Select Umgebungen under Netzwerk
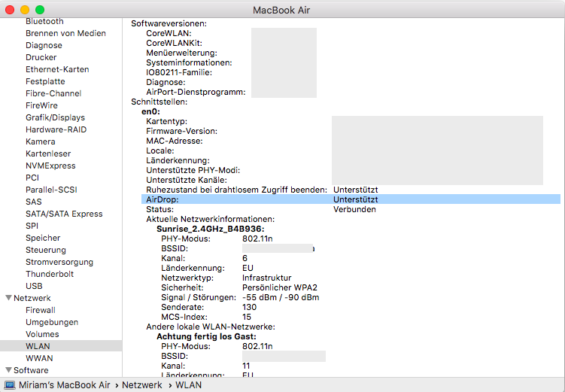Viewport: 565px width, 392px height. (x=52, y=322)
